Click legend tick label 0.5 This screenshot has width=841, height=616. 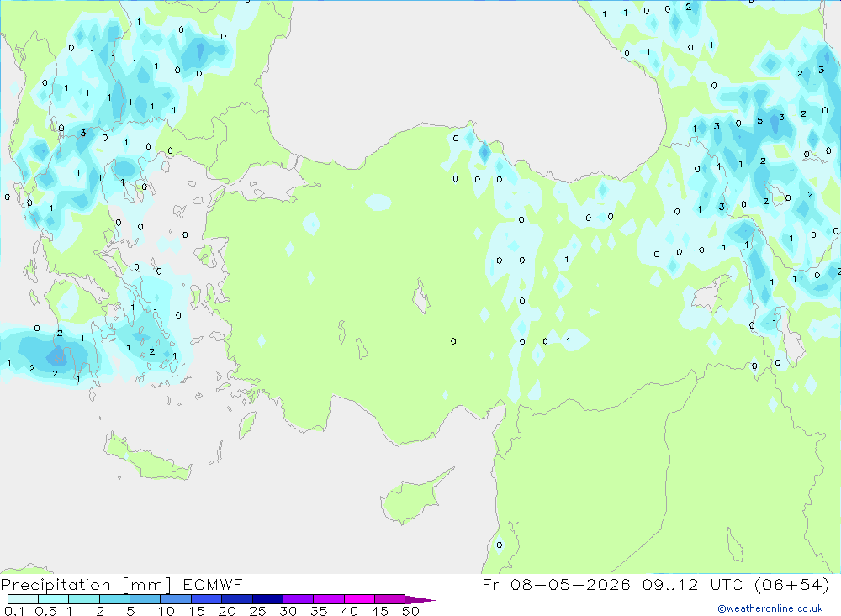45,611
